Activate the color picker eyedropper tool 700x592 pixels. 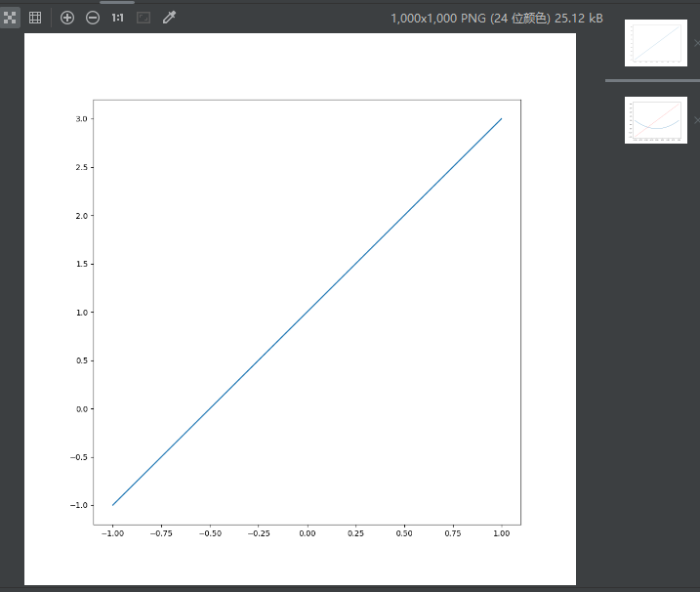coord(169,18)
